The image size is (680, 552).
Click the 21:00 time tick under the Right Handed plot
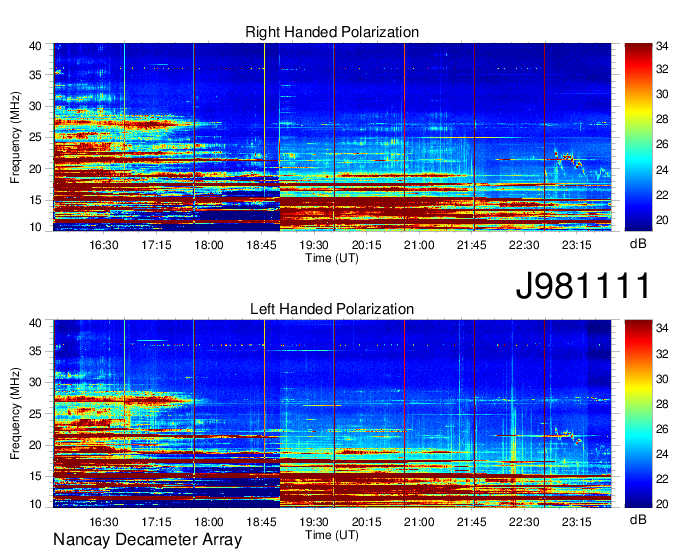[x=419, y=245]
